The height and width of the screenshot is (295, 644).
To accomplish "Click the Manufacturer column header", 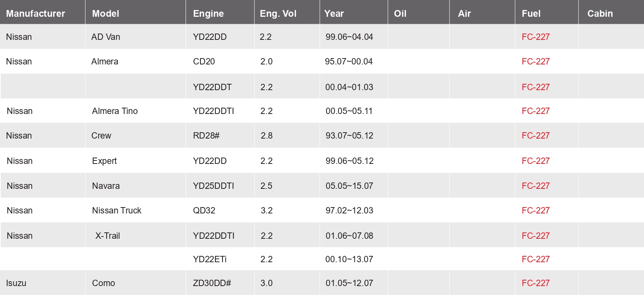I will (x=35, y=13).
